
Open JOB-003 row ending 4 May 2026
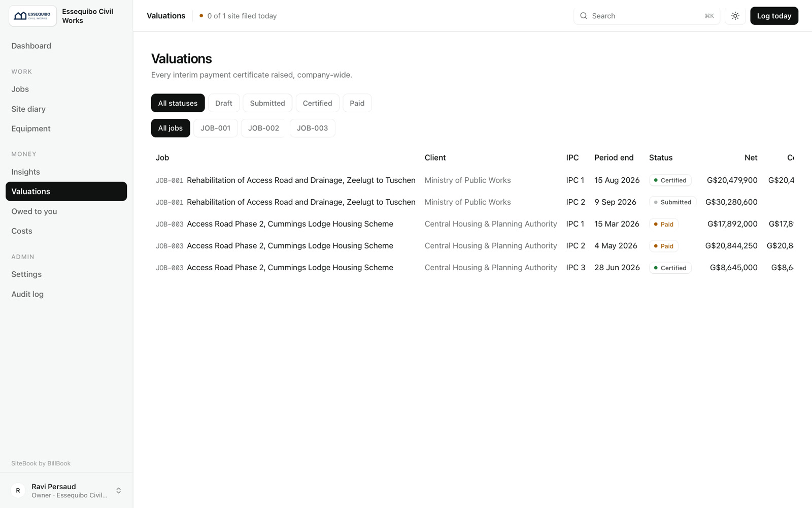click(x=472, y=246)
